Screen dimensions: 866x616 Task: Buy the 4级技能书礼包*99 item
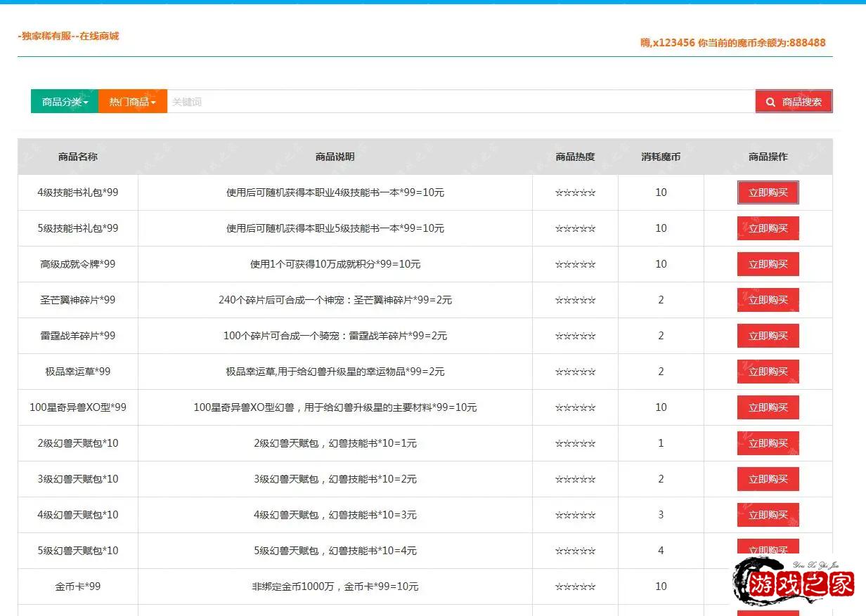coord(768,192)
